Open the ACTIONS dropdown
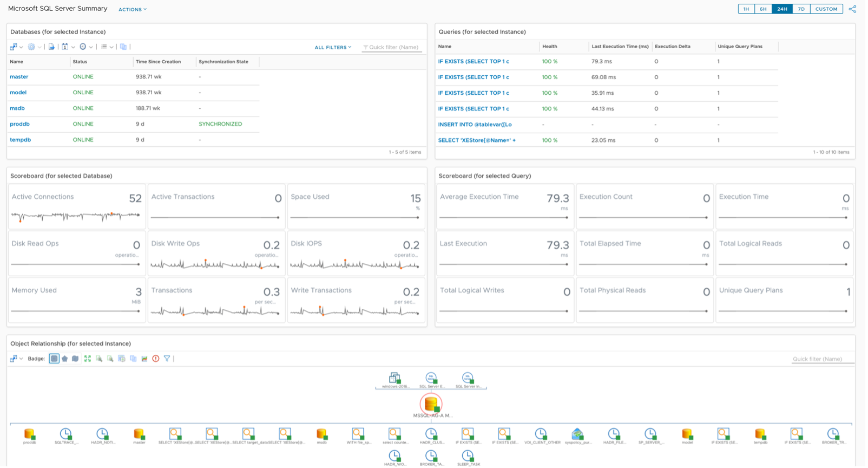 133,10
